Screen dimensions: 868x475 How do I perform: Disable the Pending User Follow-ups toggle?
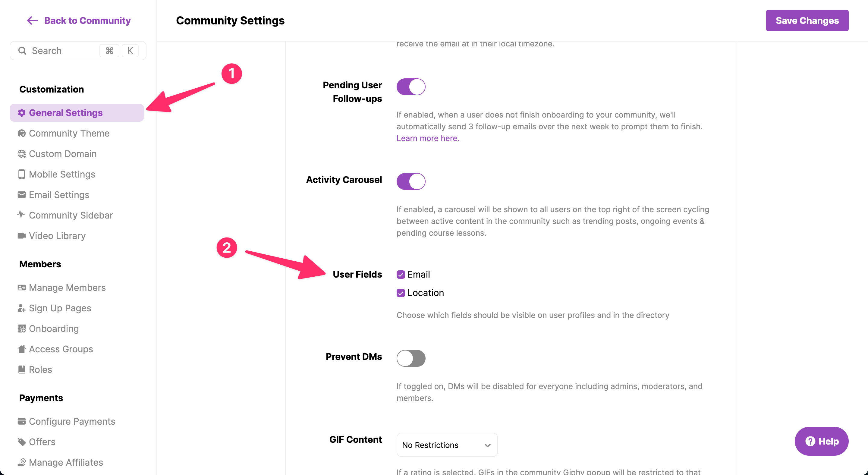coord(411,87)
